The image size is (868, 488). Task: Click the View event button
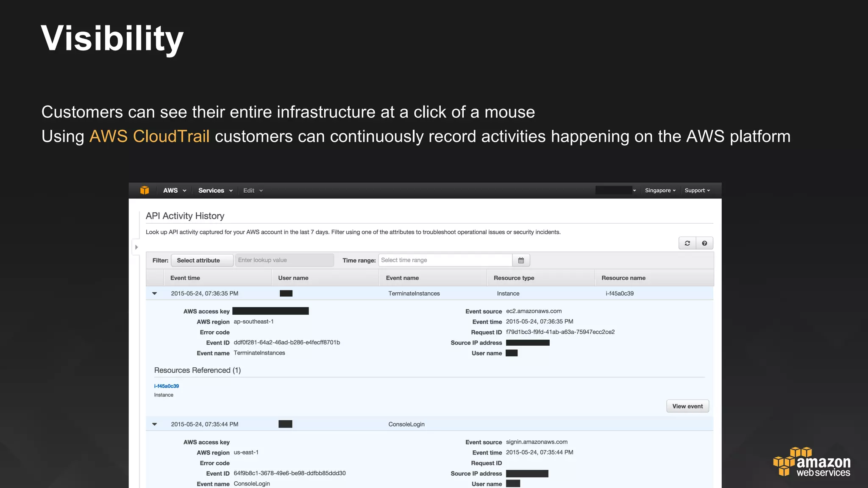pos(687,406)
